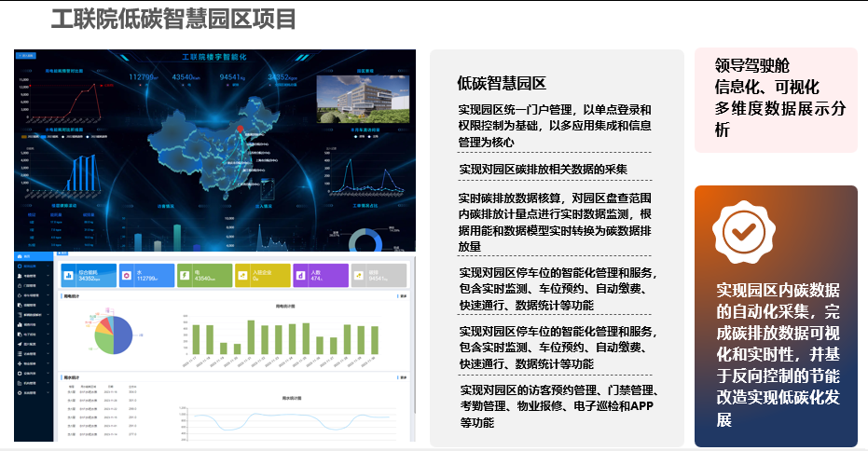868x451 pixels.
Task: Click the paragraph starting 实时碳排放数据核算
Action: (555, 223)
